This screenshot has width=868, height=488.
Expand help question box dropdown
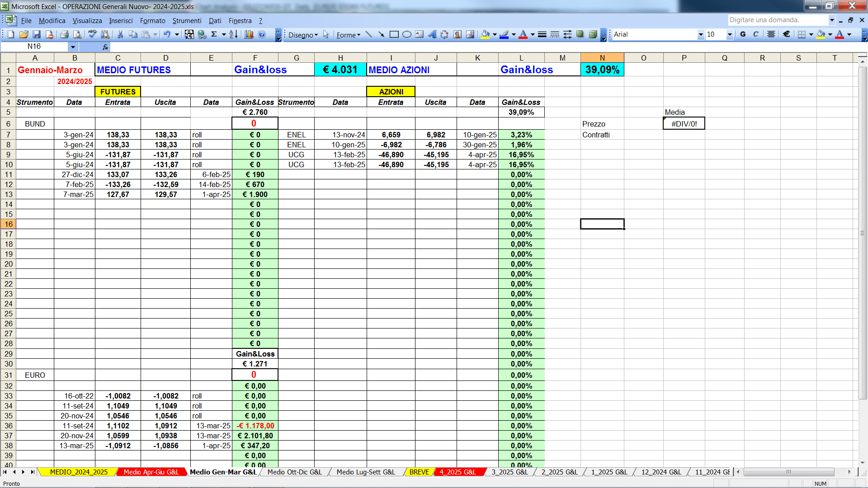(831, 20)
